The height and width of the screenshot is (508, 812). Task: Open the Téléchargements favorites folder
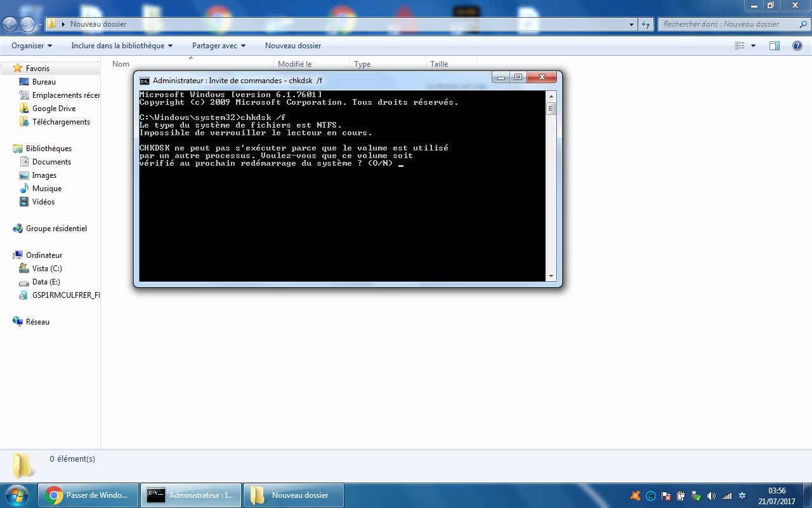62,121
